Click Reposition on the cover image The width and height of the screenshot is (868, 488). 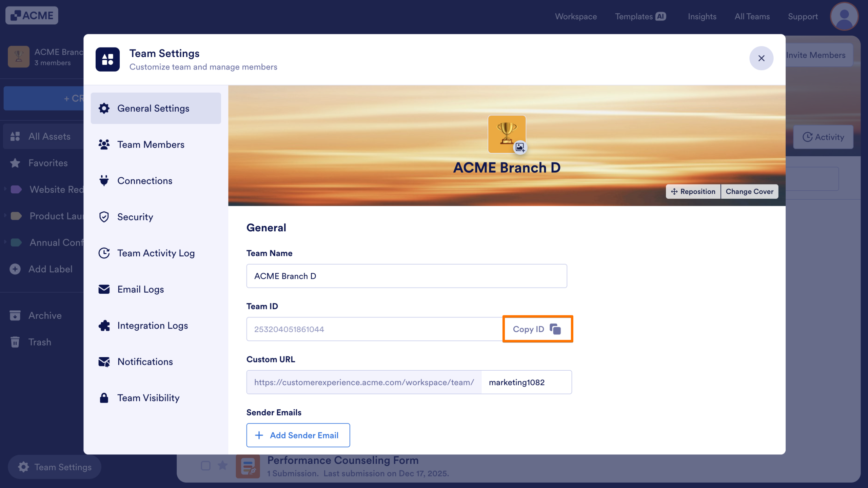[693, 191]
